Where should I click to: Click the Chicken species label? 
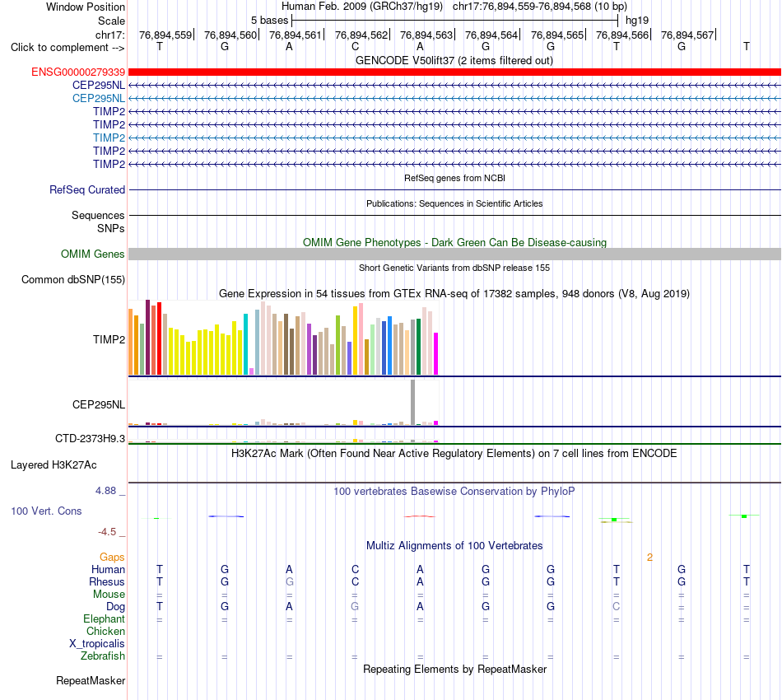105,631
